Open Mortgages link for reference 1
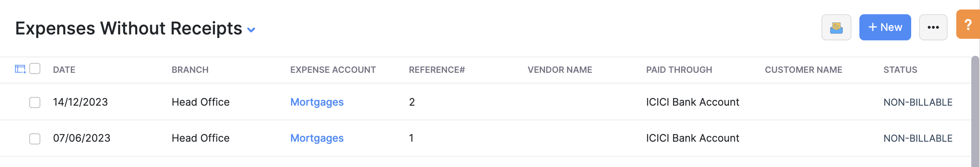This screenshot has height=167, width=980. pos(317,138)
